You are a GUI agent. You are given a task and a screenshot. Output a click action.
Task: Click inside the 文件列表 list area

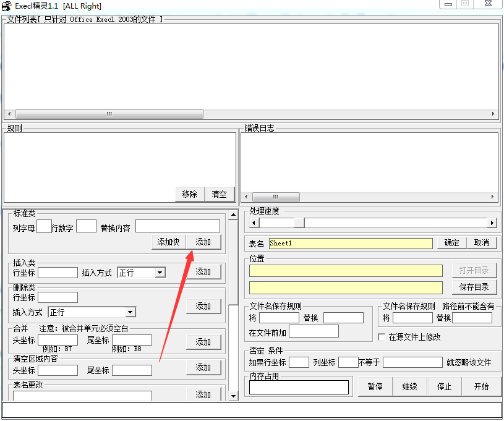[x=251, y=67]
